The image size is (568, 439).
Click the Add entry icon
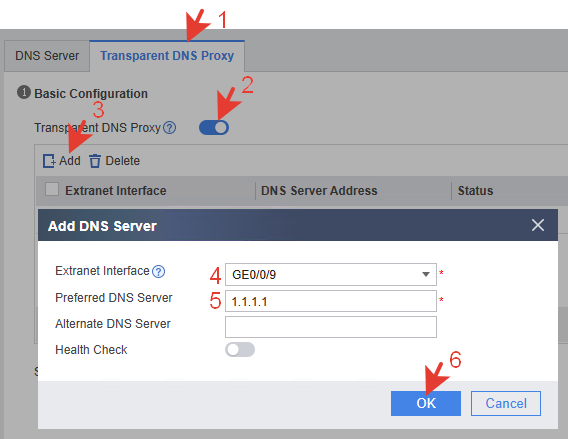tap(49, 161)
